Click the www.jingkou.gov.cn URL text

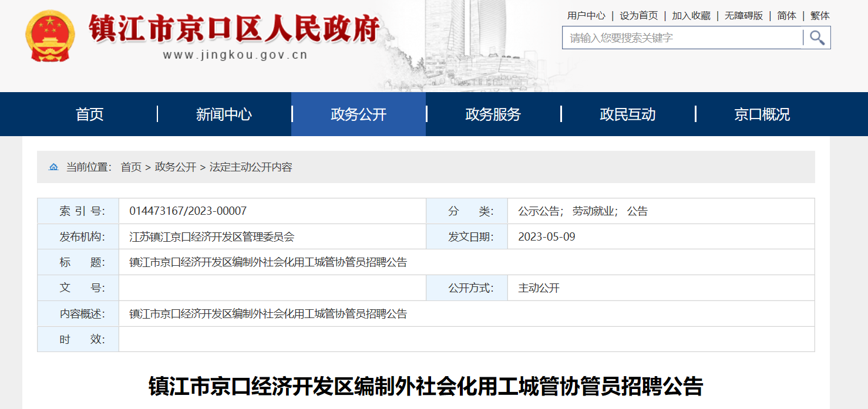tap(235, 56)
